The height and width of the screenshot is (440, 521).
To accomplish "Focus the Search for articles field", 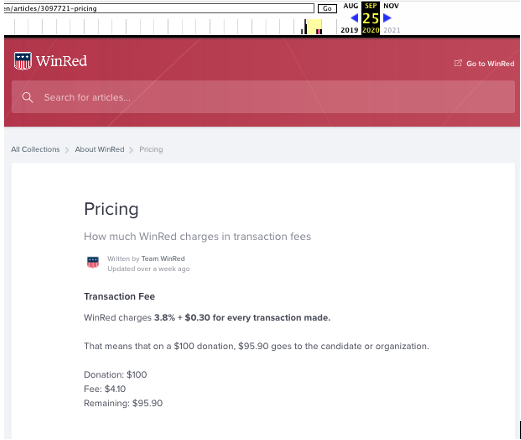I will [263, 97].
